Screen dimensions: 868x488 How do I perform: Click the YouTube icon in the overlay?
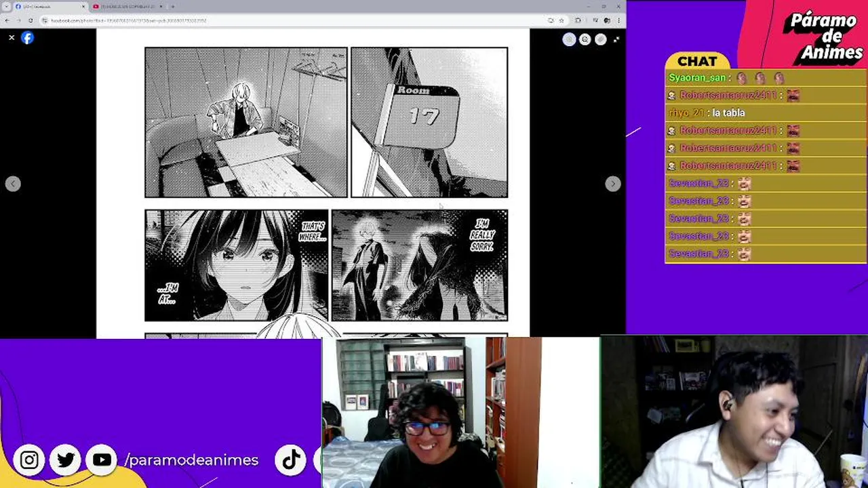pyautogui.click(x=102, y=460)
